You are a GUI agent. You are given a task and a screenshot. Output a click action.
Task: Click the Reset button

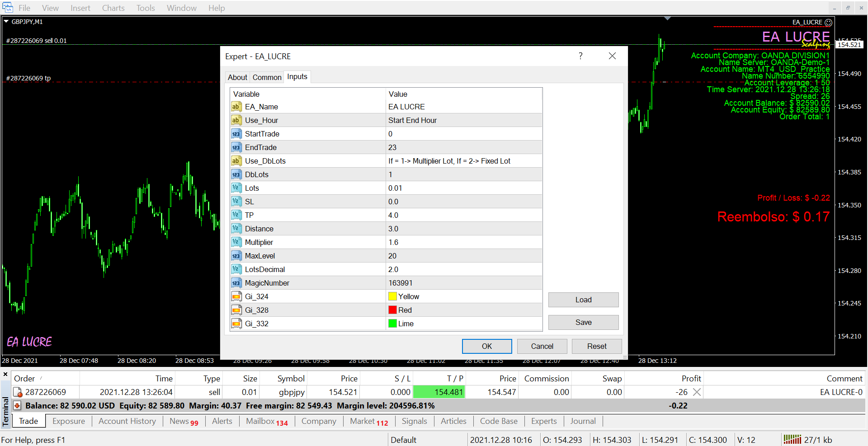coord(596,346)
